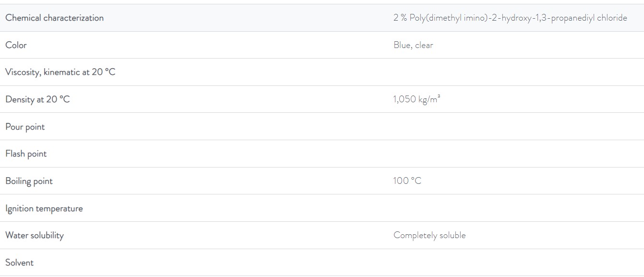Click the Ignition temperature label

pyautogui.click(x=44, y=208)
